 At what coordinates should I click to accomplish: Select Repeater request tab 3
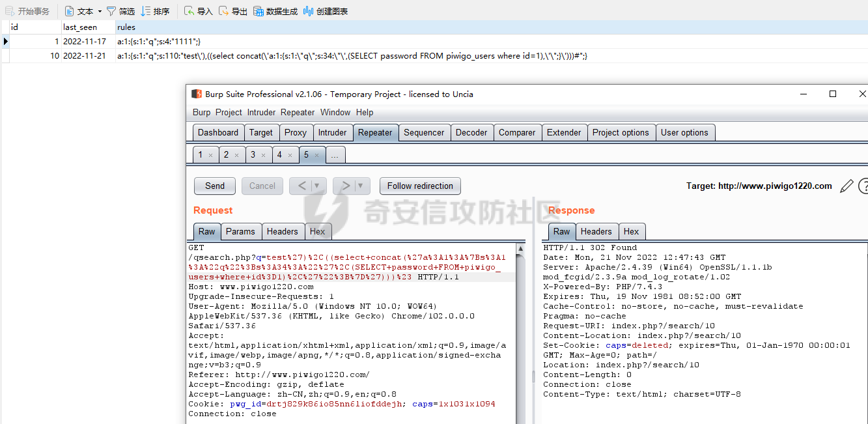253,155
